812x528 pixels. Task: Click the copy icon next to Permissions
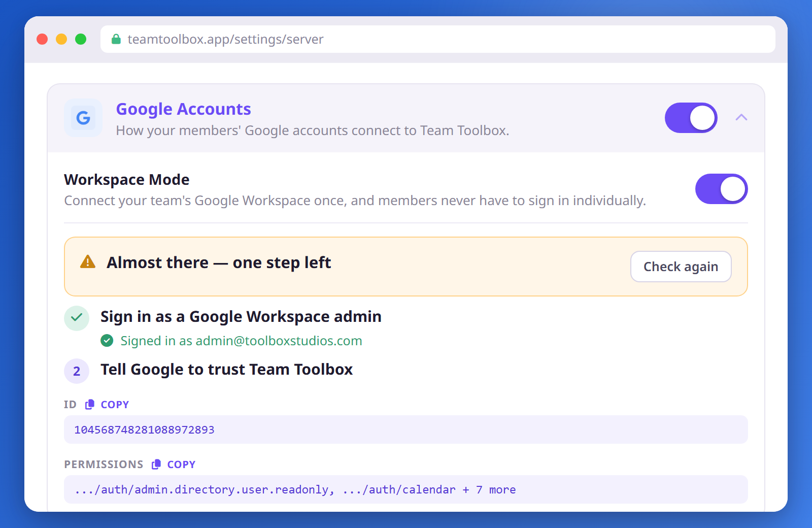coord(156,465)
